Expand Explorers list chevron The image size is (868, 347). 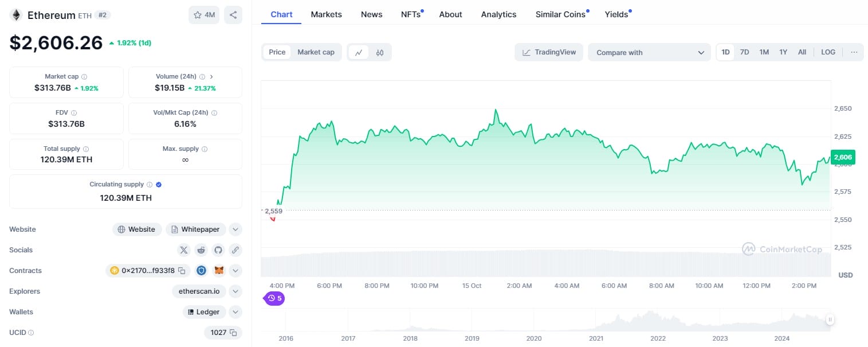point(235,291)
